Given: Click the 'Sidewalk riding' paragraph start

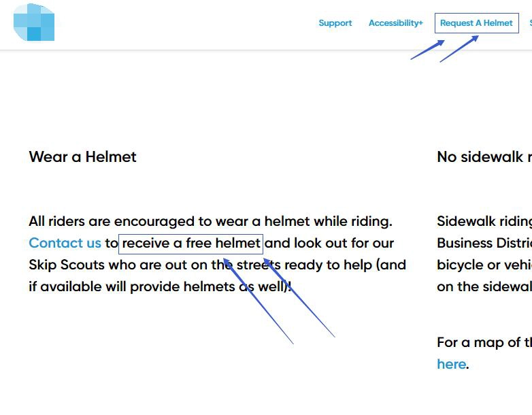Looking at the screenshot, I should [x=484, y=221].
